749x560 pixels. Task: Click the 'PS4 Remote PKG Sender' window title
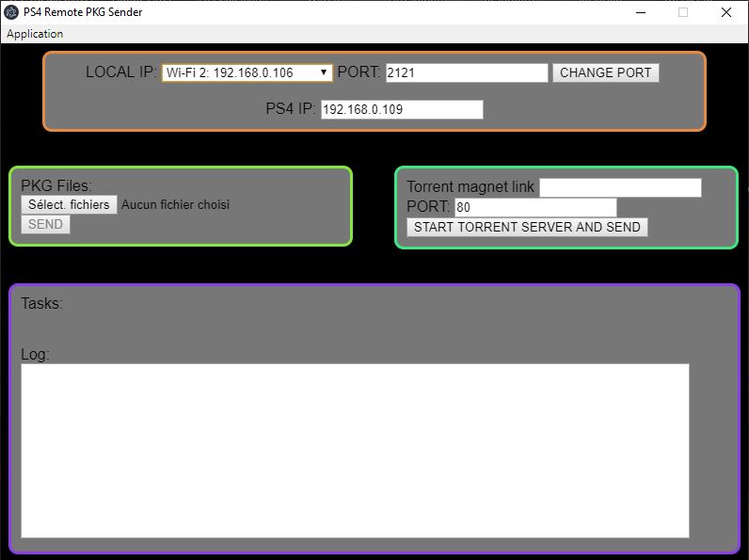[x=83, y=12]
